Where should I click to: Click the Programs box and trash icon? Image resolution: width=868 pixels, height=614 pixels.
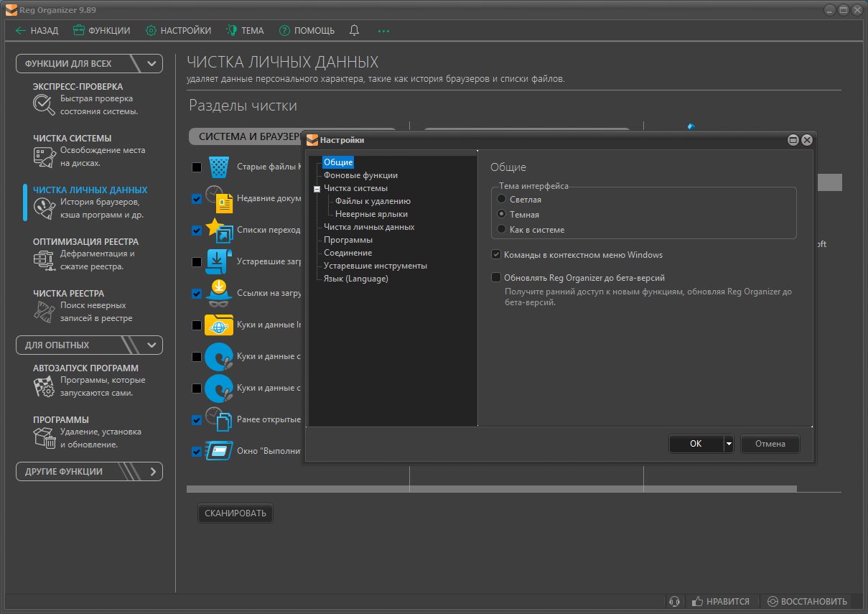click(44, 438)
